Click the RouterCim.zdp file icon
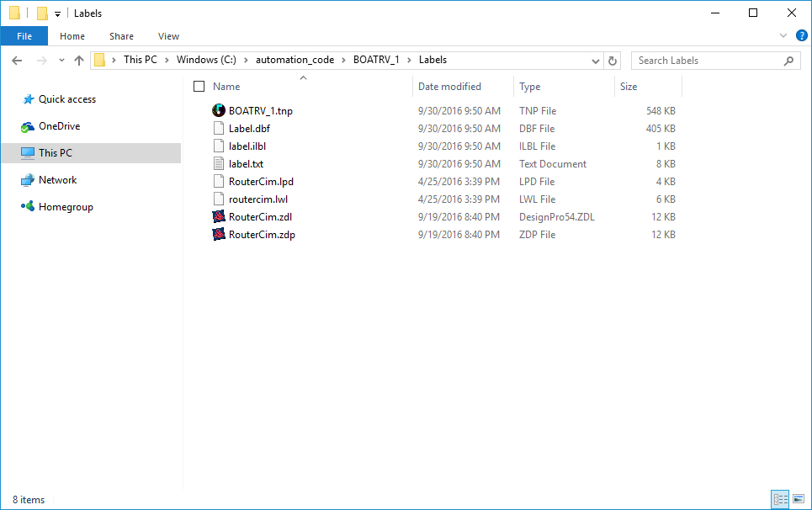 point(220,234)
